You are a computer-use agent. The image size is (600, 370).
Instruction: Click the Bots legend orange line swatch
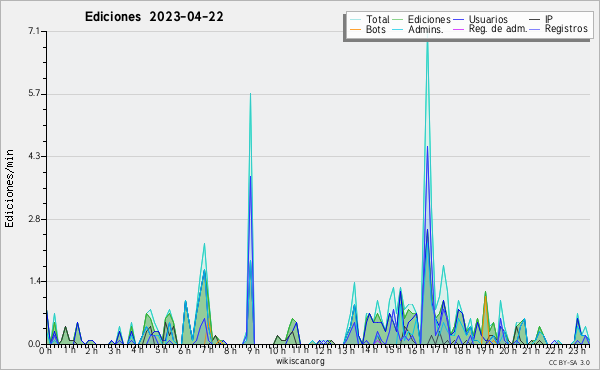pos(355,29)
